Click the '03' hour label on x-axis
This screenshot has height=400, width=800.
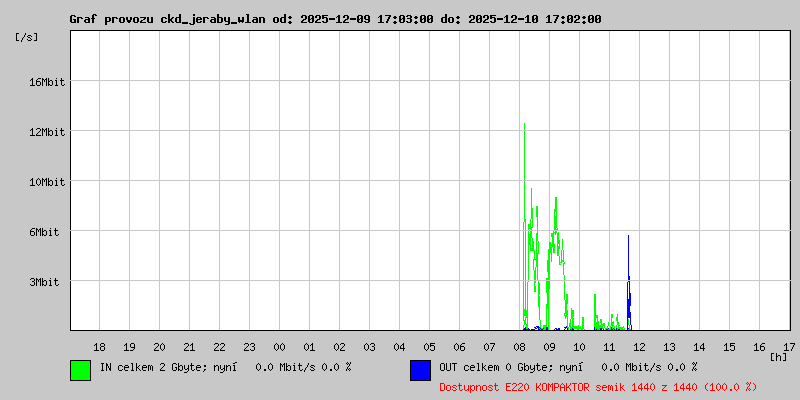coord(369,347)
